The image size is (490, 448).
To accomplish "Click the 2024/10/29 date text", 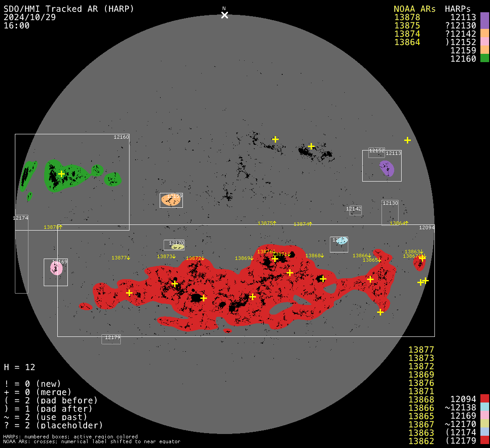I will tap(30, 17).
